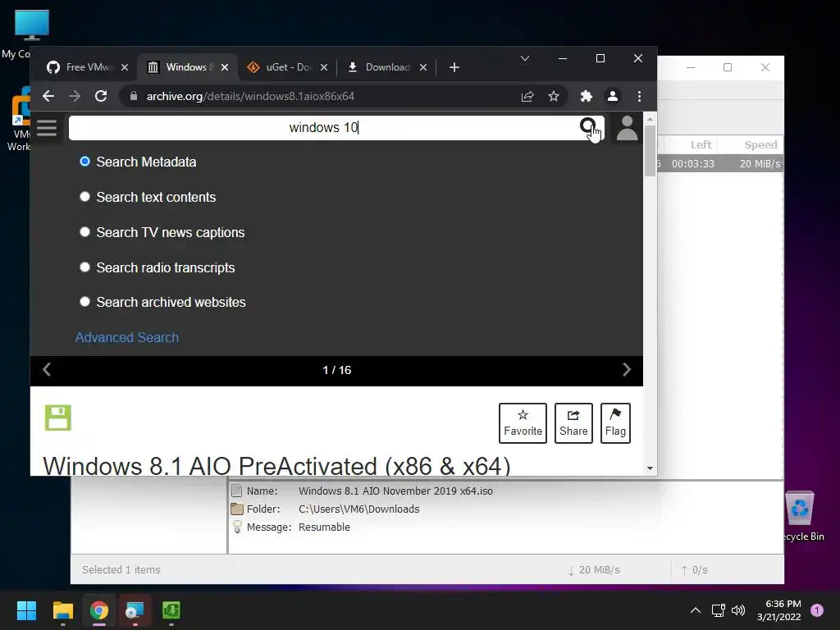Click the Share button on item page
The height and width of the screenshot is (630, 840).
pyautogui.click(x=573, y=423)
